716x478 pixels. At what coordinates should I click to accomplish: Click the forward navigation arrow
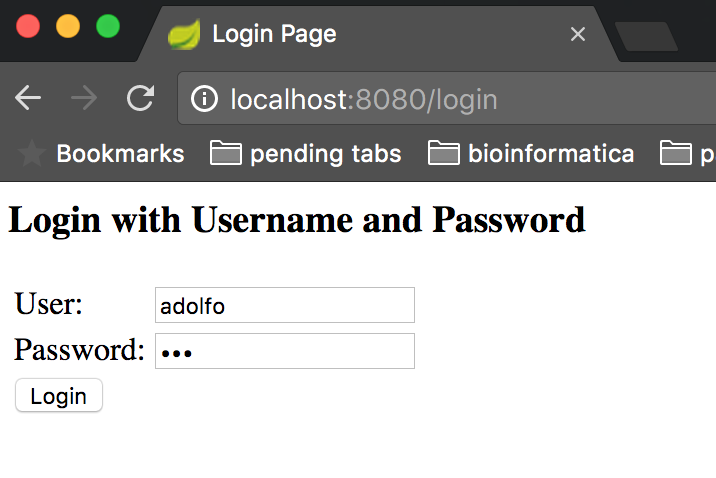tap(84, 98)
